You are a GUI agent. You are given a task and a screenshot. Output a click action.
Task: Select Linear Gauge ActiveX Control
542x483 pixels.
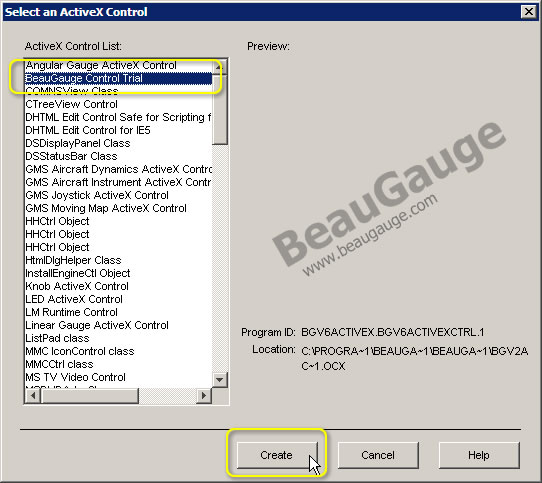[118, 325]
